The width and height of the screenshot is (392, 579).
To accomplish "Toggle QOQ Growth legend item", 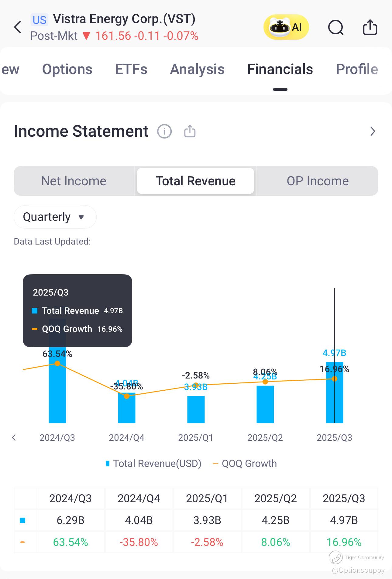I will 245,464.
